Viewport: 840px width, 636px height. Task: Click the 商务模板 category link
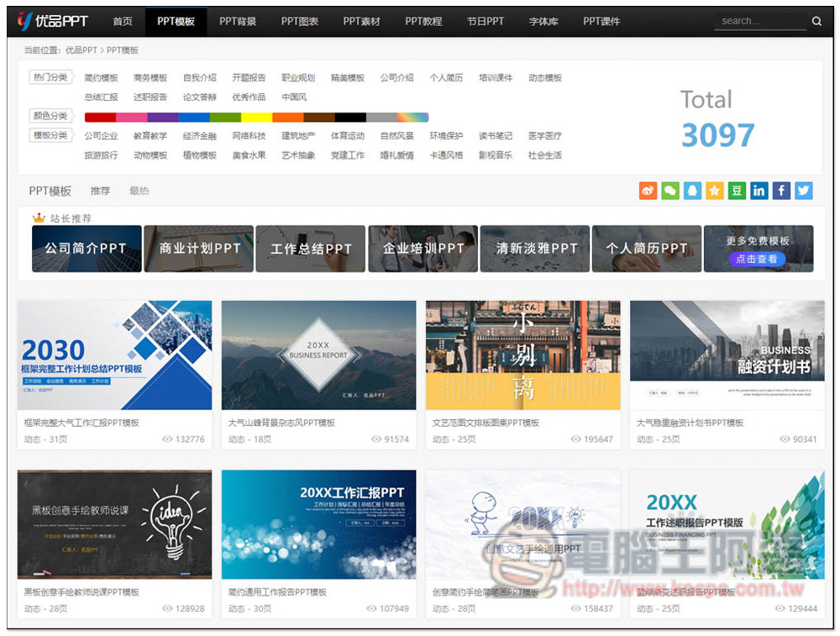pos(150,78)
